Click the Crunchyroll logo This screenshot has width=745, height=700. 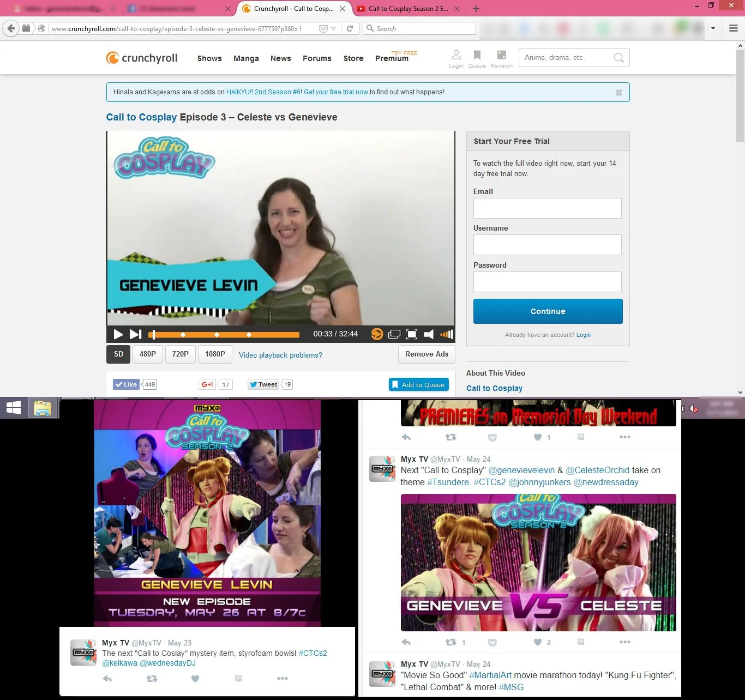[142, 58]
